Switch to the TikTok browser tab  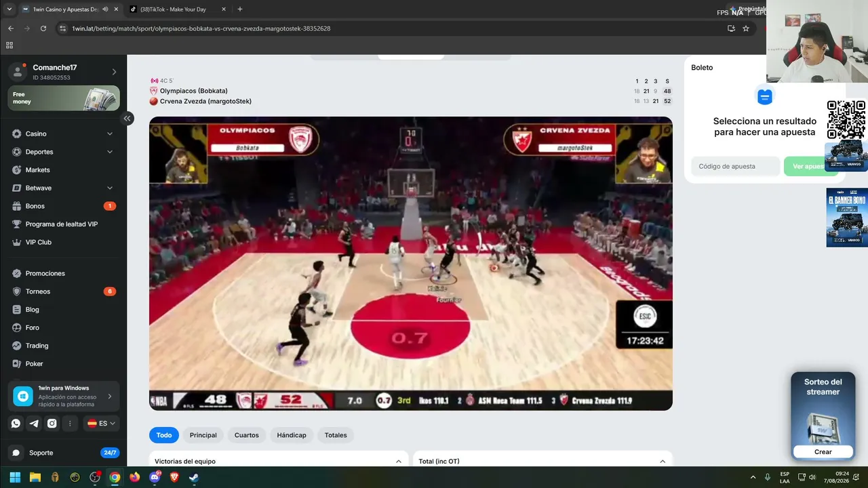(176, 9)
